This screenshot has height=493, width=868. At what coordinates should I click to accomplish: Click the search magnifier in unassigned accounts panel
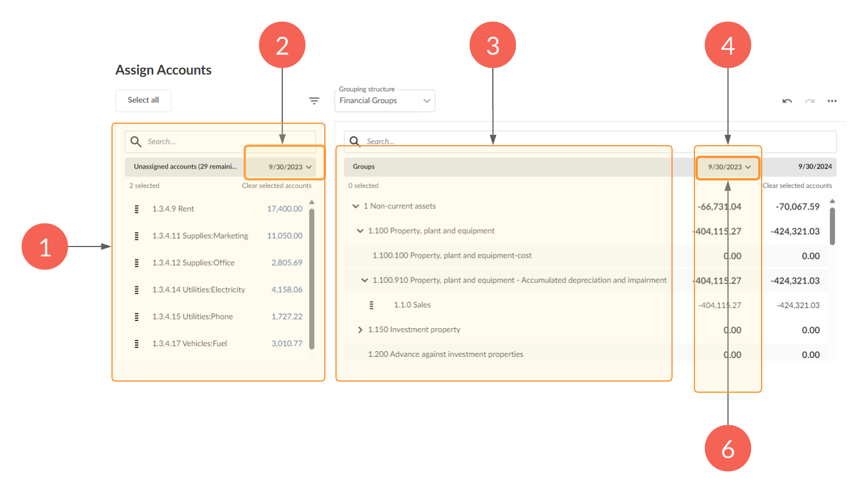[x=136, y=141]
